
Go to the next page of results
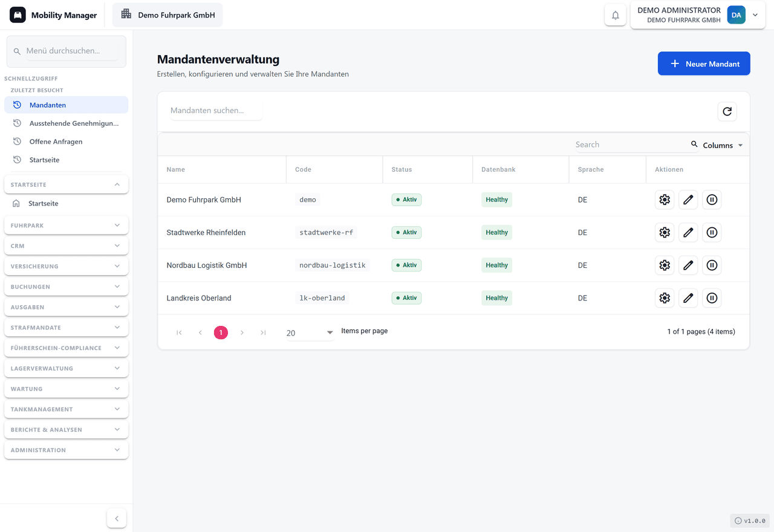pos(242,332)
